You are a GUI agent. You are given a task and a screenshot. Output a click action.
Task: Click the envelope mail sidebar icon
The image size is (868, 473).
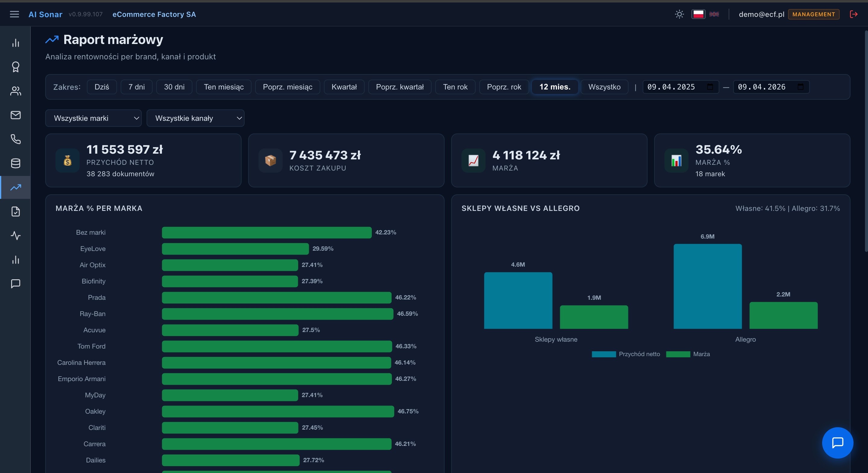point(15,115)
